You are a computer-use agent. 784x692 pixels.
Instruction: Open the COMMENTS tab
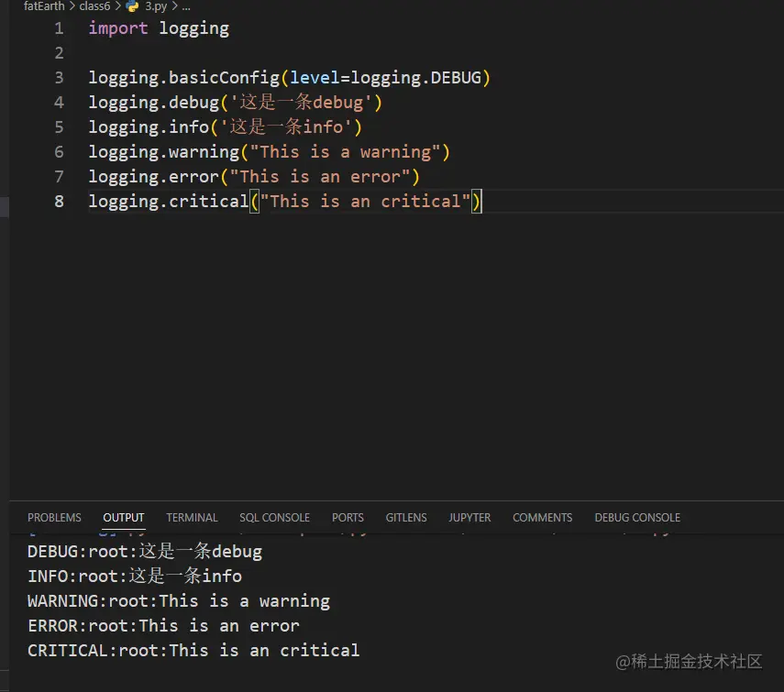point(542,518)
